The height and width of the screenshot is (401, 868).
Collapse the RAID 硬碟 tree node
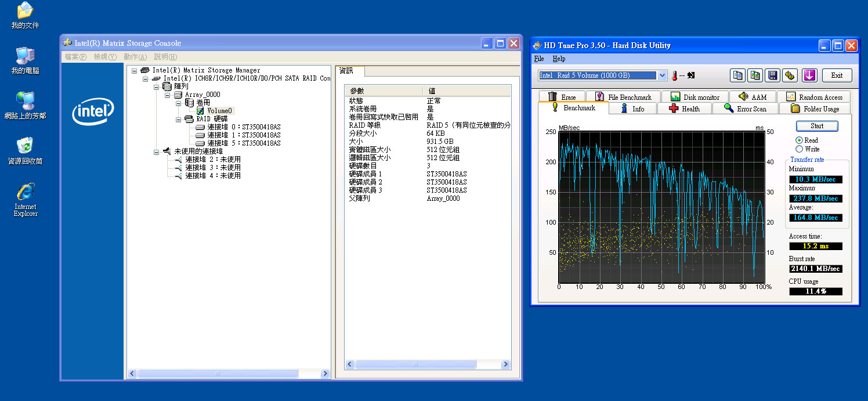click(x=179, y=119)
